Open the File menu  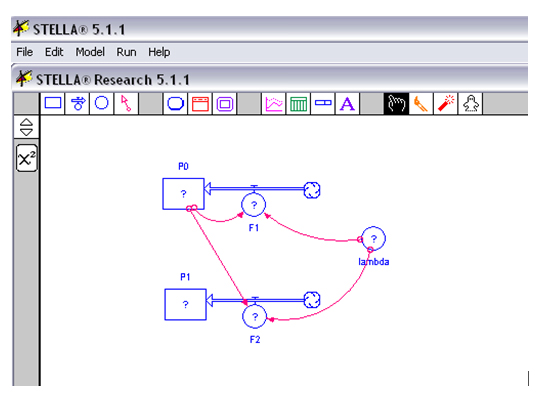pos(25,52)
